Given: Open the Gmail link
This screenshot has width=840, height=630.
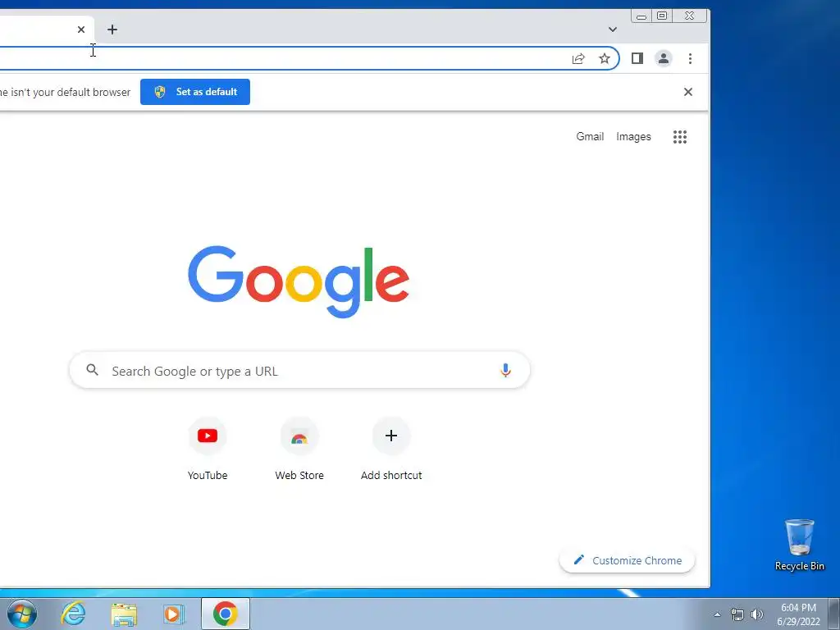Looking at the screenshot, I should point(590,137).
